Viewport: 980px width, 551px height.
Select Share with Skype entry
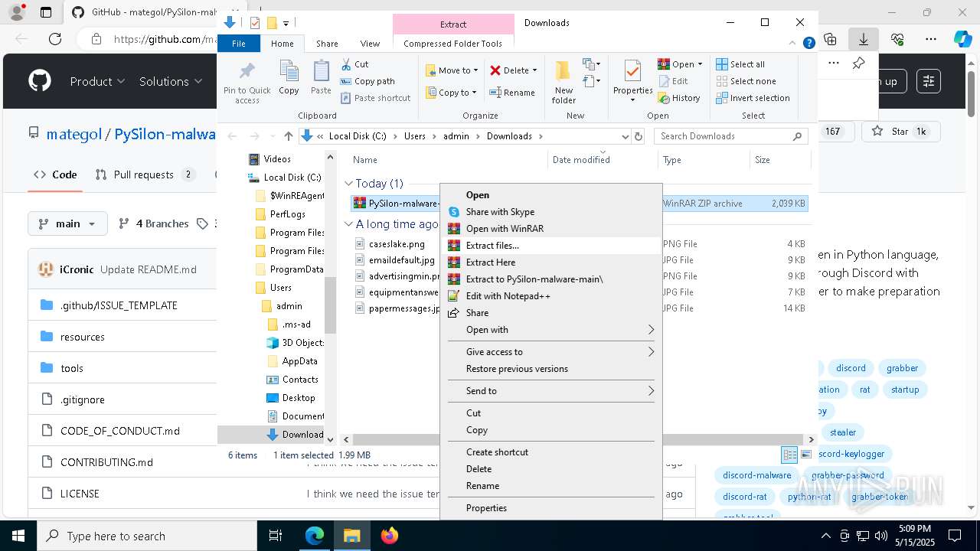(x=551, y=212)
